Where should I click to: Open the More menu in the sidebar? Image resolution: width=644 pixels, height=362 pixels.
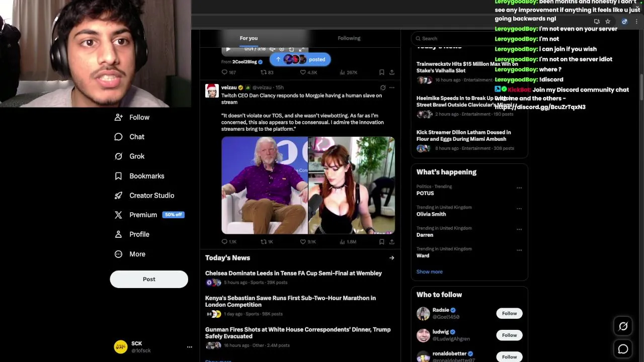130,254
